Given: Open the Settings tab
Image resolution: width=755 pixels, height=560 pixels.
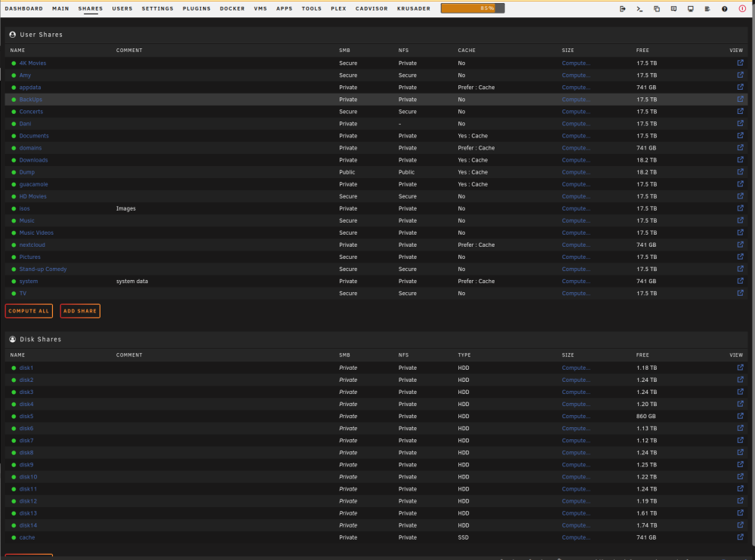Looking at the screenshot, I should point(158,8).
